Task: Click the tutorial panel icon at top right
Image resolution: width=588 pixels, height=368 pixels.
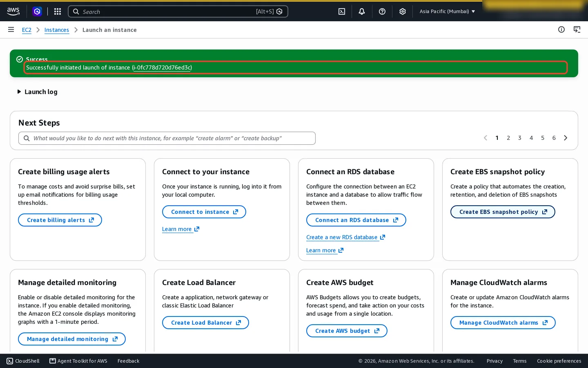Action: pos(577,29)
